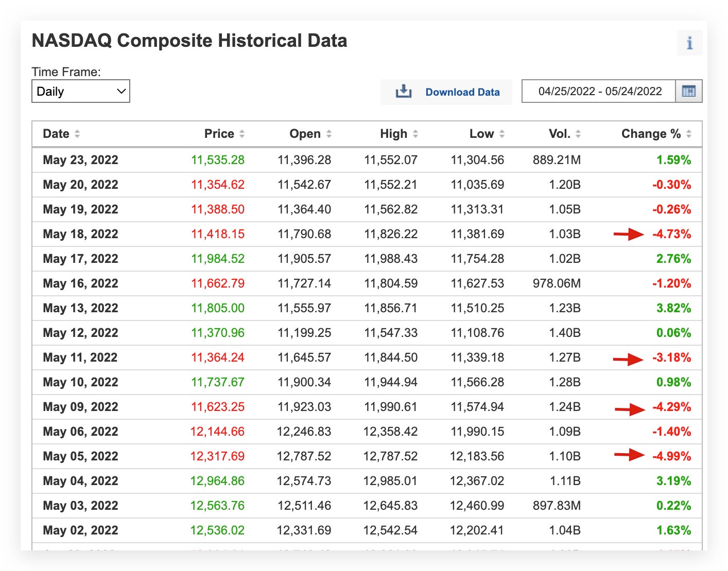
Task: Click the 11,535.28 price for May 23
Action: pyautogui.click(x=217, y=160)
